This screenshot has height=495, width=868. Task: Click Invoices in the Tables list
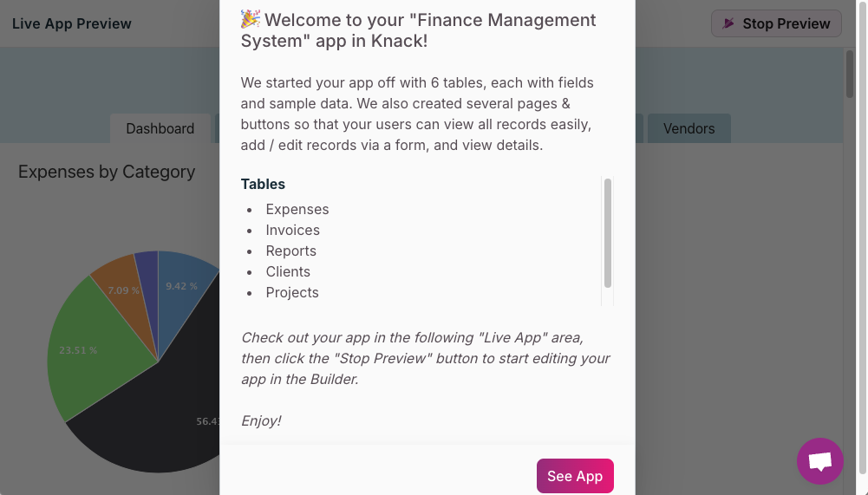293,230
